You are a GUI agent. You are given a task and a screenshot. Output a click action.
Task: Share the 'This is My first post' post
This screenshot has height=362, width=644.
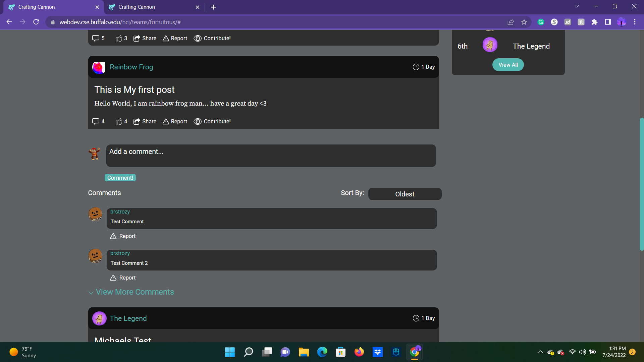pos(145,122)
